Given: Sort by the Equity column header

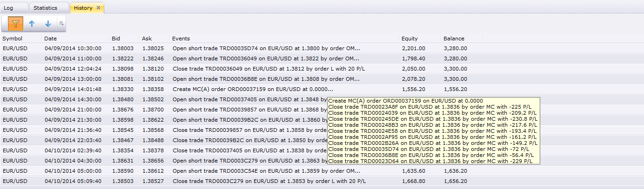Looking at the screenshot, I should (x=420, y=39).
